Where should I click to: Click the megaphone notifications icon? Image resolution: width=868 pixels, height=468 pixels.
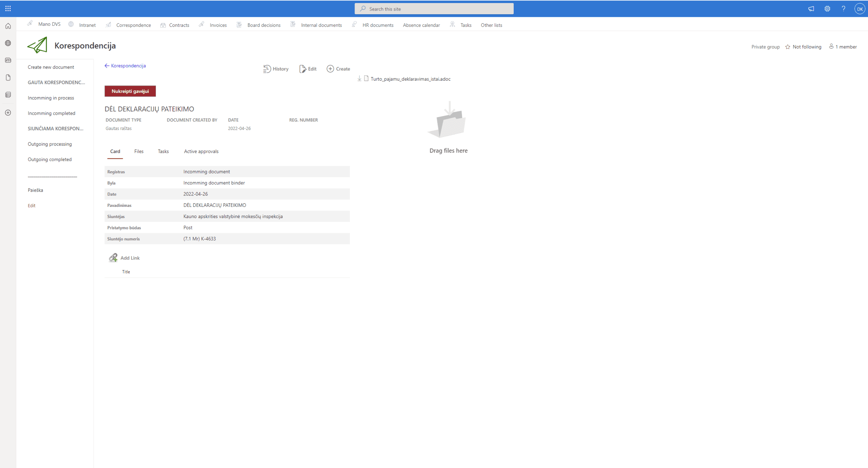pos(811,9)
